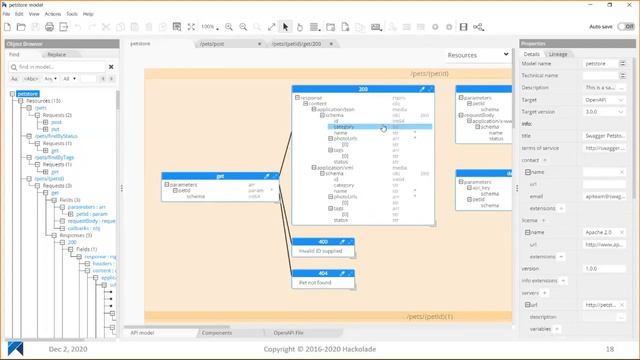
Task: Close the /pets/post tab
Action: click(x=259, y=44)
